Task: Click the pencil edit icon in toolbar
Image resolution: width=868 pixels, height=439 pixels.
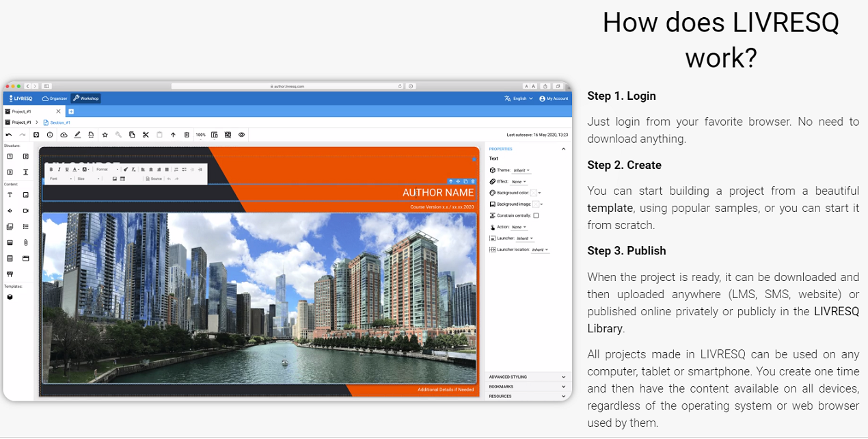Action: point(77,135)
